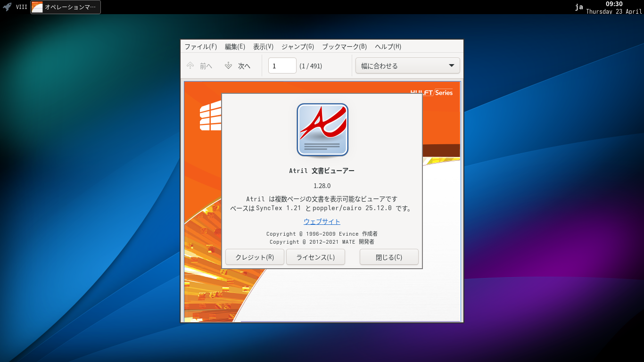Screen dimensions: 644x362
Task: Click the rocket launcher icon in top panel
Action: pyautogui.click(x=7, y=7)
